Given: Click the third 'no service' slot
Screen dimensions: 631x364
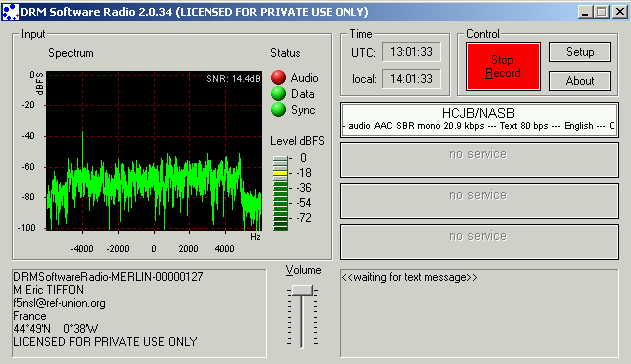Looking at the screenshot, I should pyautogui.click(x=479, y=242).
